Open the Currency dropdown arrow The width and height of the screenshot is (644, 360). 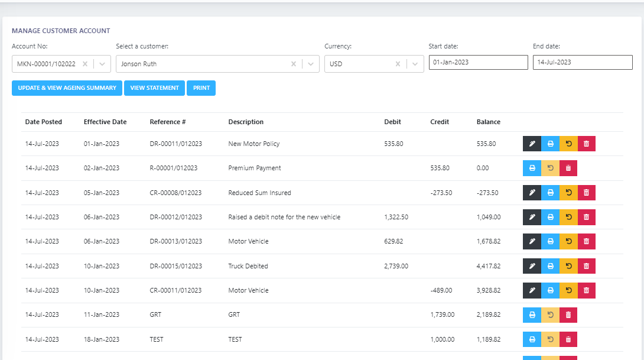tap(415, 64)
